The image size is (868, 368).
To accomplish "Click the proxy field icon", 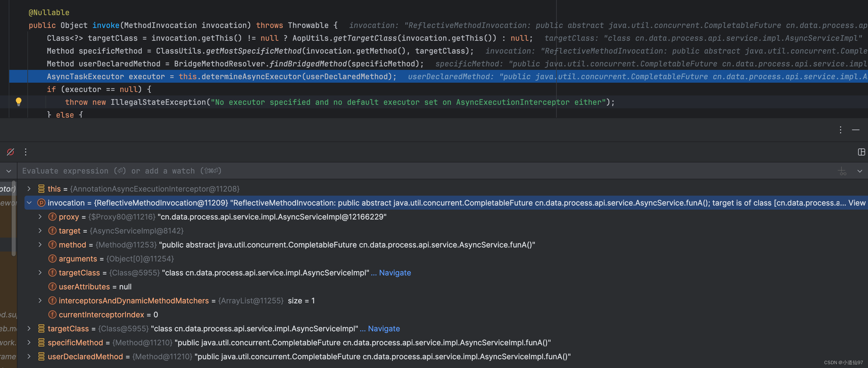I will point(52,217).
